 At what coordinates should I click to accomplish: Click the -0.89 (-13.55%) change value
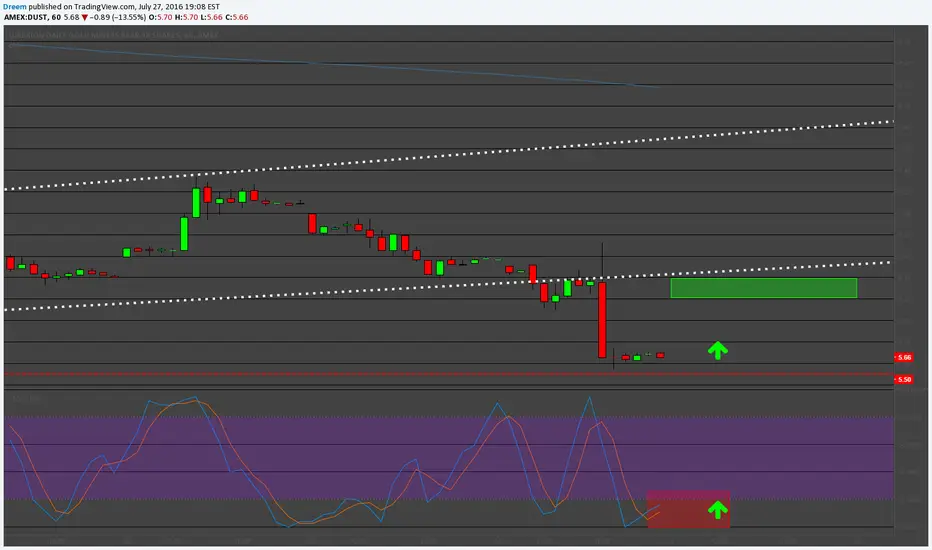[x=118, y=17]
